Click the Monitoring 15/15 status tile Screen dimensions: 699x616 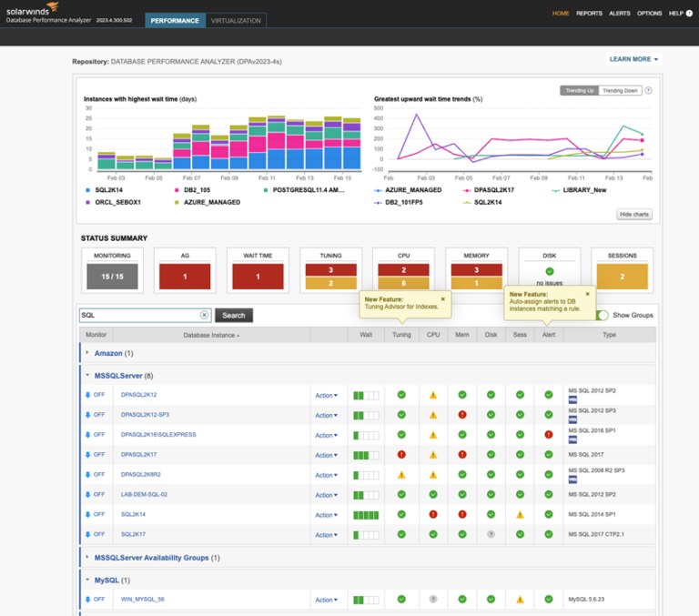click(x=112, y=277)
